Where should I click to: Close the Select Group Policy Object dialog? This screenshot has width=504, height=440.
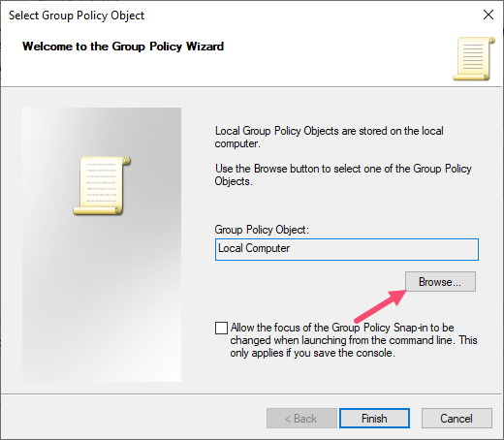click(488, 15)
